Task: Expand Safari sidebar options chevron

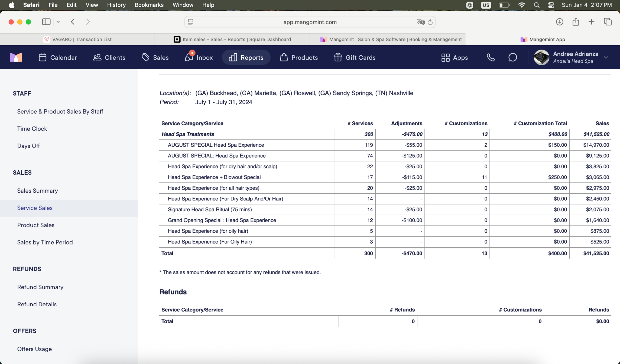Action: [58, 22]
